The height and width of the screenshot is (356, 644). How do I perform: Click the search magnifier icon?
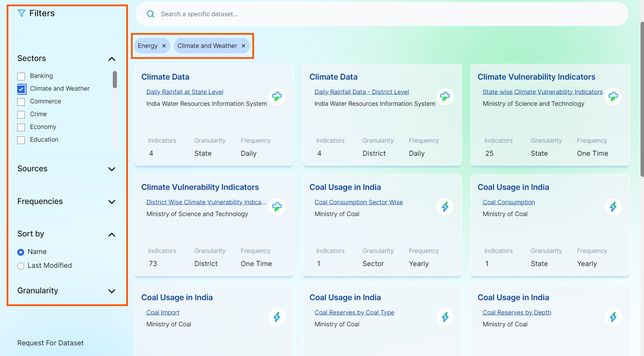click(x=151, y=14)
